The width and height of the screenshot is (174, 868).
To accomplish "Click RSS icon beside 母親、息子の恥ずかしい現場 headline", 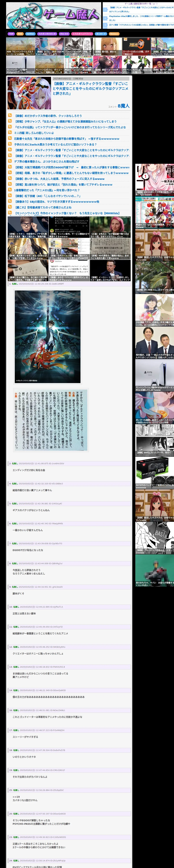I will [x=10, y=173].
